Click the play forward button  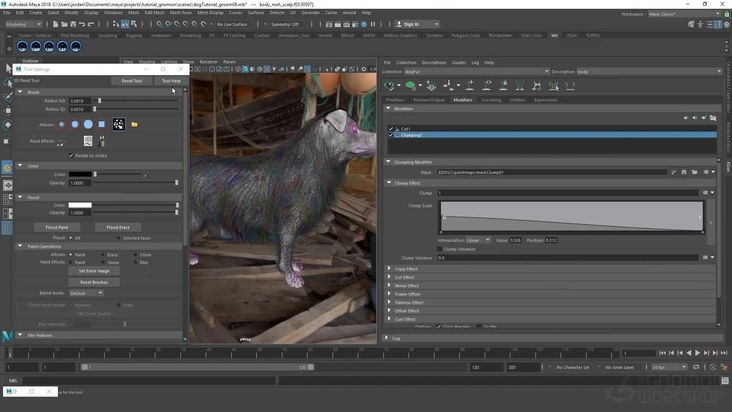point(697,353)
